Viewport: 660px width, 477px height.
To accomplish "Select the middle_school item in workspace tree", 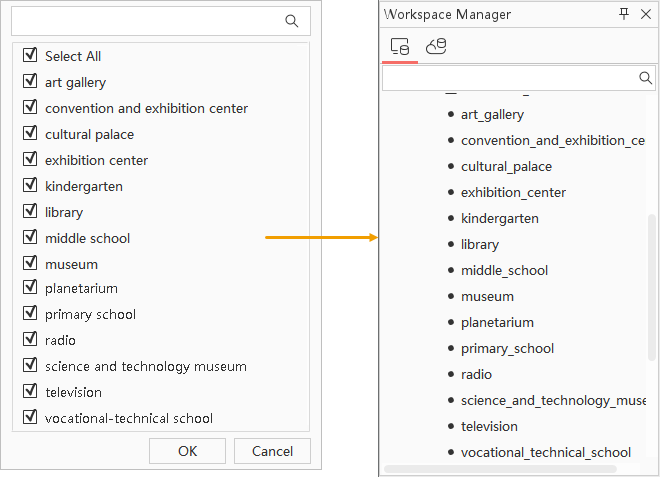I will pos(504,271).
